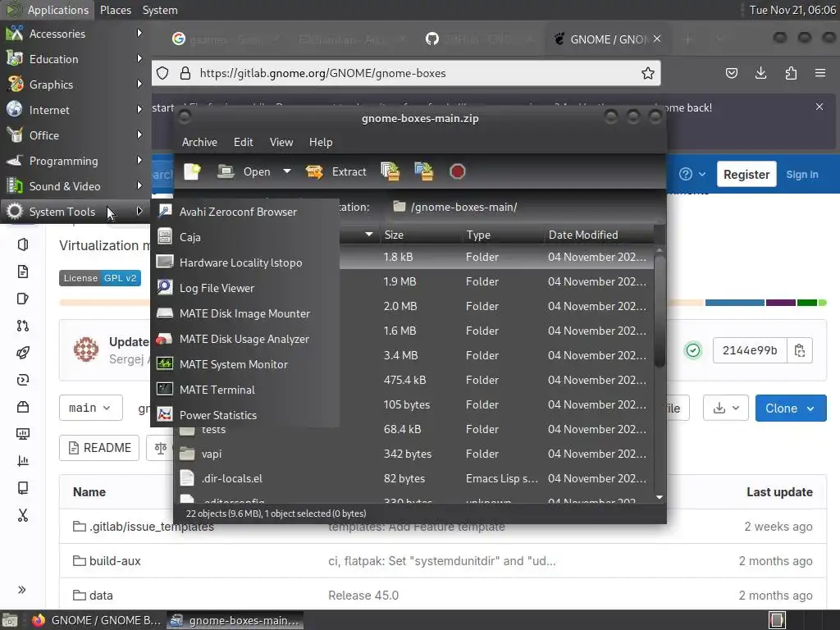Image resolution: width=840 pixels, height=630 pixels.
Task: Expand the Accessories submenu
Action: 75,33
